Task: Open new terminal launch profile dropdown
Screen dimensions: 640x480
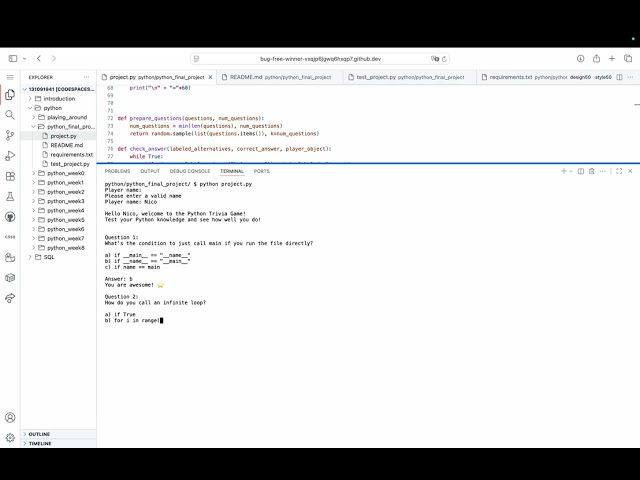Action: tap(571, 171)
